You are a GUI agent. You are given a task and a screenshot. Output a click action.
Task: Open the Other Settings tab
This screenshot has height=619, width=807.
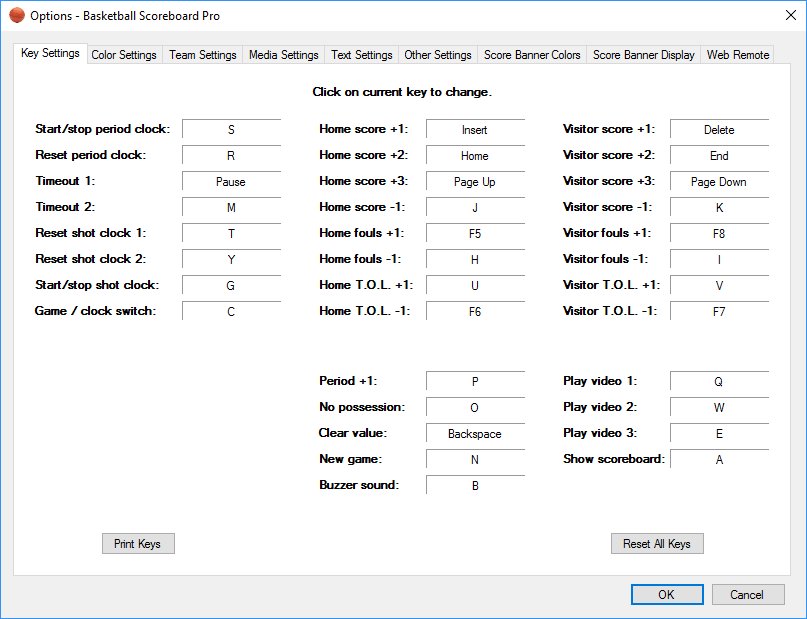(x=437, y=55)
